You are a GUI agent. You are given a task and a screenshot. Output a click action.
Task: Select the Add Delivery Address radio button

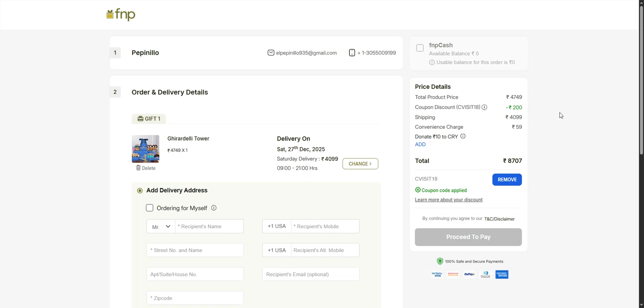[x=140, y=190]
